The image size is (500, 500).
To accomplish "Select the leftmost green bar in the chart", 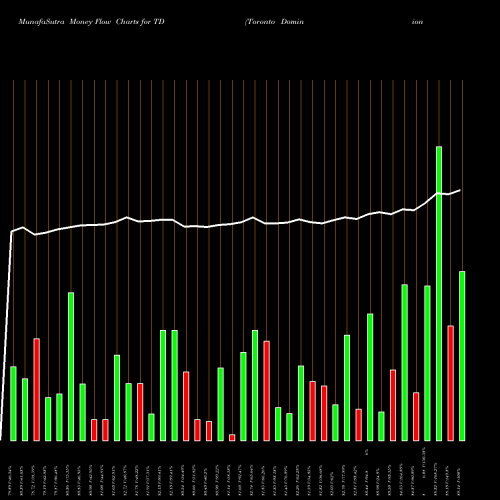I will [x=13, y=404].
